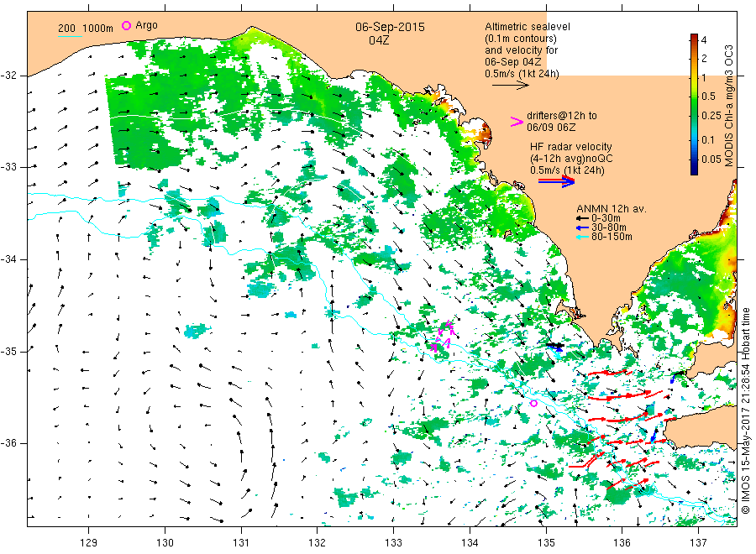This screenshot has width=756, height=554.
Task: Click the red-blue HF radar legend arrow
Action: tap(556, 180)
